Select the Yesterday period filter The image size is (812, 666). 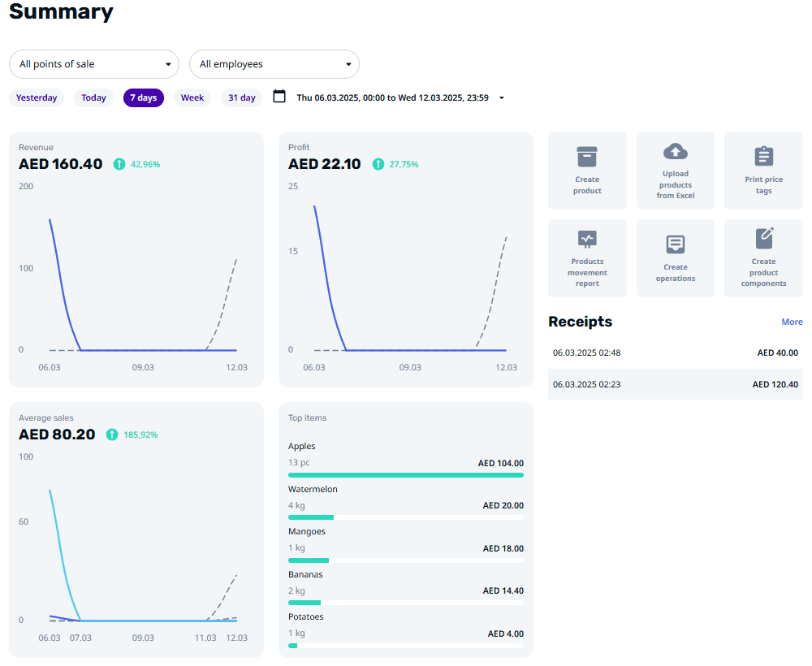click(x=37, y=98)
